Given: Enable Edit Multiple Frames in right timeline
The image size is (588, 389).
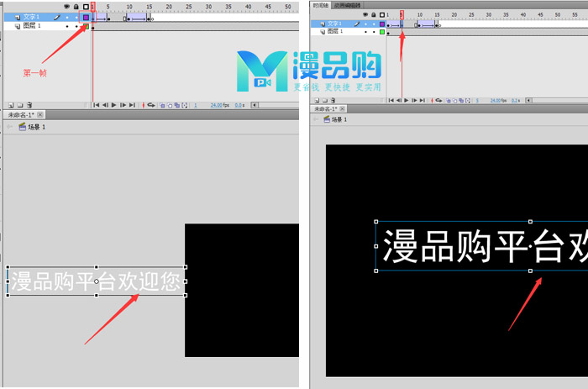Looking at the screenshot, I should click(x=462, y=101).
